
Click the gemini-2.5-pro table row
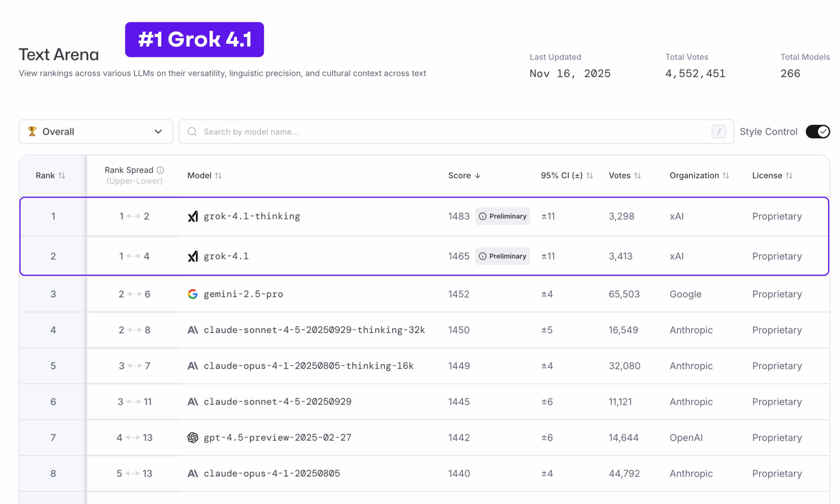408,294
